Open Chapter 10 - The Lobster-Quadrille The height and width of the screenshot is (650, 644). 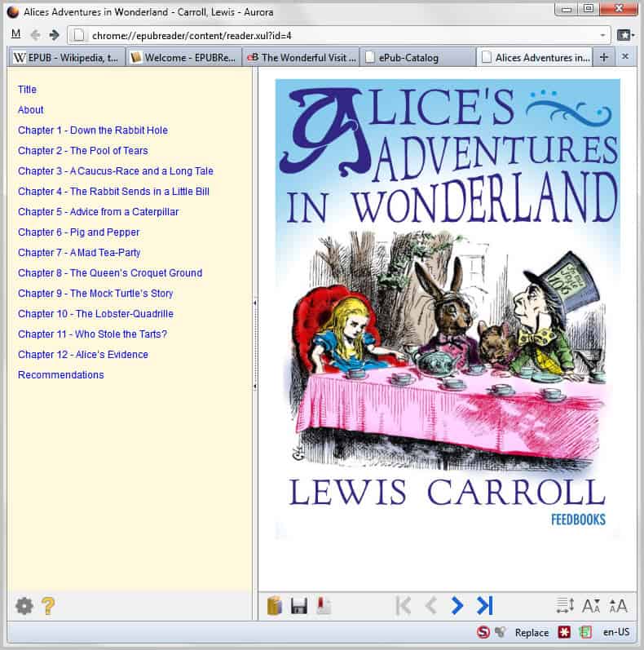(95, 313)
